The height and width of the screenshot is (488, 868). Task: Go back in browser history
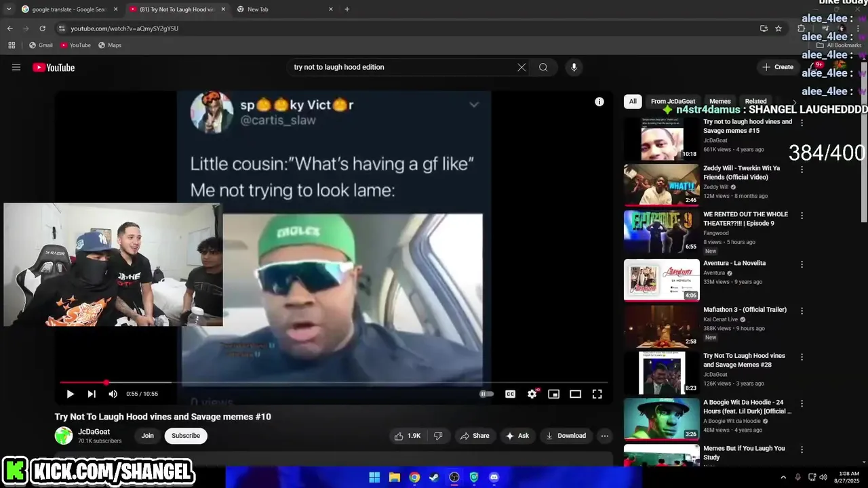[9, 28]
